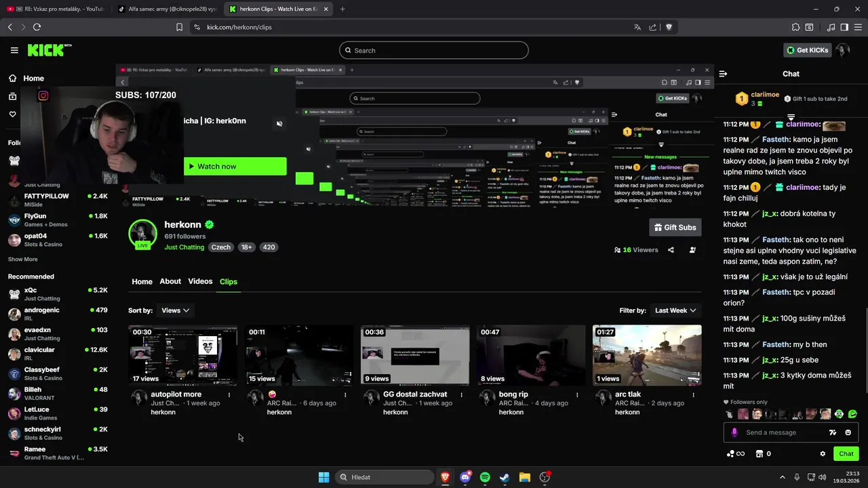
Task: Open Steam from the Windows taskbar
Action: (505, 477)
